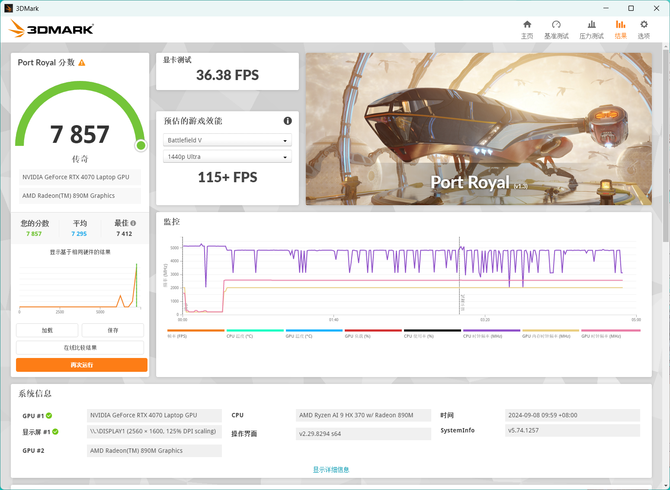Toggle the orange 帧率 (FPS) legend series
The width and height of the screenshot is (670, 490).
click(196, 333)
